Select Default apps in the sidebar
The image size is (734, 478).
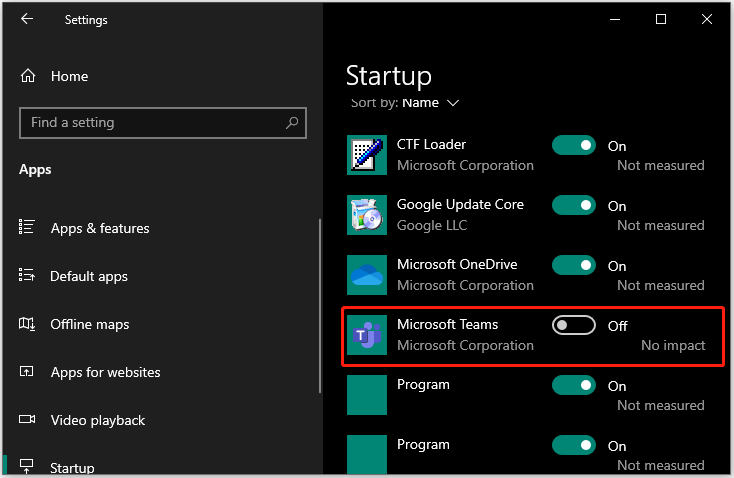pos(89,276)
